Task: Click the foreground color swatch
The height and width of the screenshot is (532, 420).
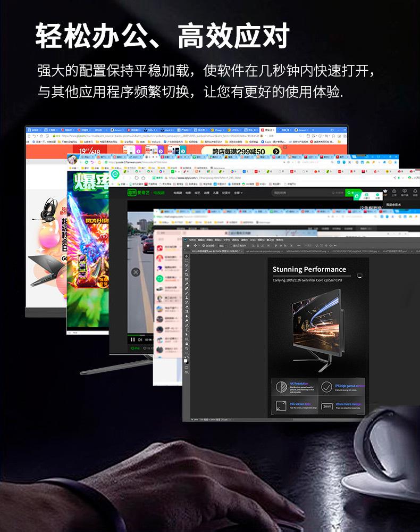Action: 186,360
